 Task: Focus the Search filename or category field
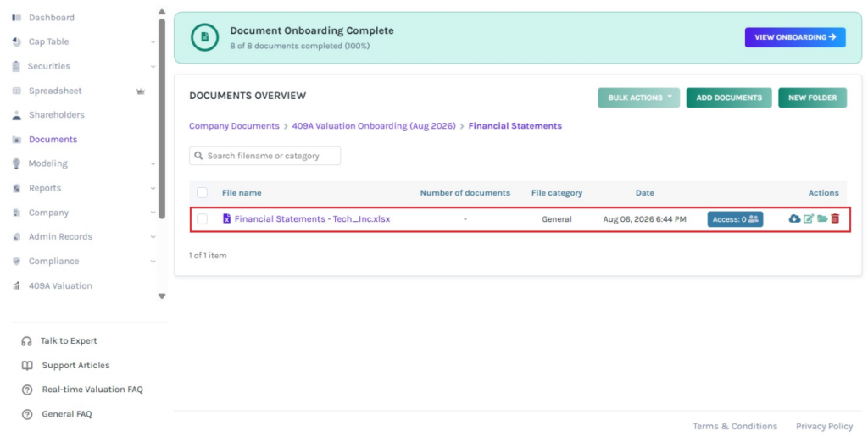(x=265, y=156)
